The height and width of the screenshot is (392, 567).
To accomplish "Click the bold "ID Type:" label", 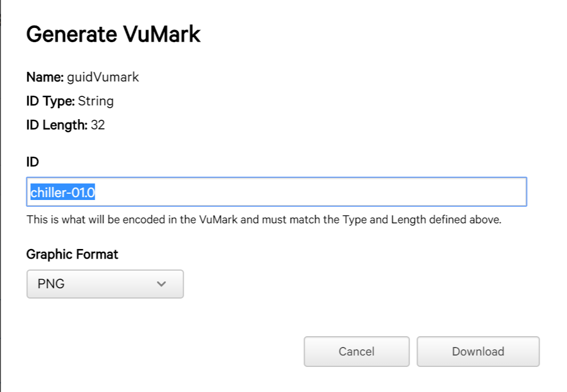I will pyautogui.click(x=50, y=101).
